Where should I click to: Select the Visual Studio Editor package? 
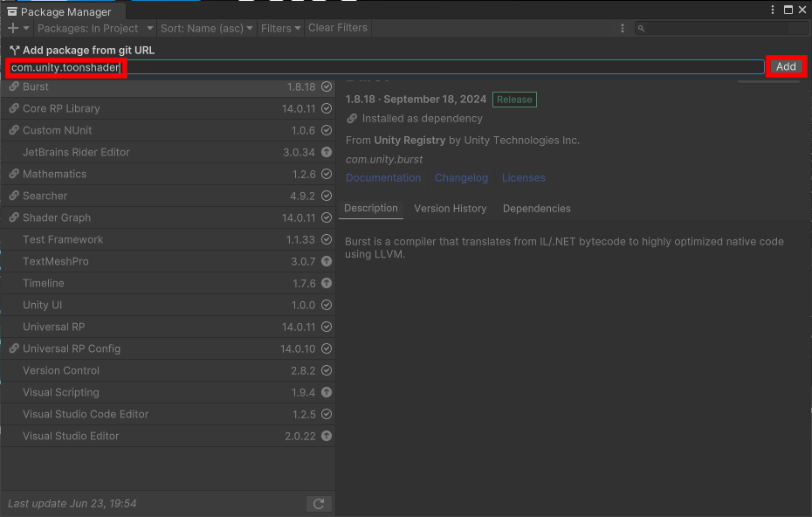[x=168, y=436]
